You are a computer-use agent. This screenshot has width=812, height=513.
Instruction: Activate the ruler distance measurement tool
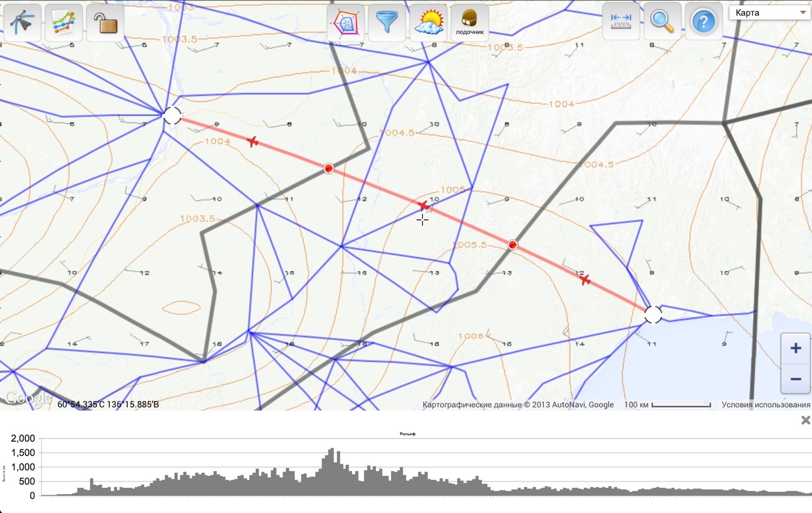click(621, 21)
